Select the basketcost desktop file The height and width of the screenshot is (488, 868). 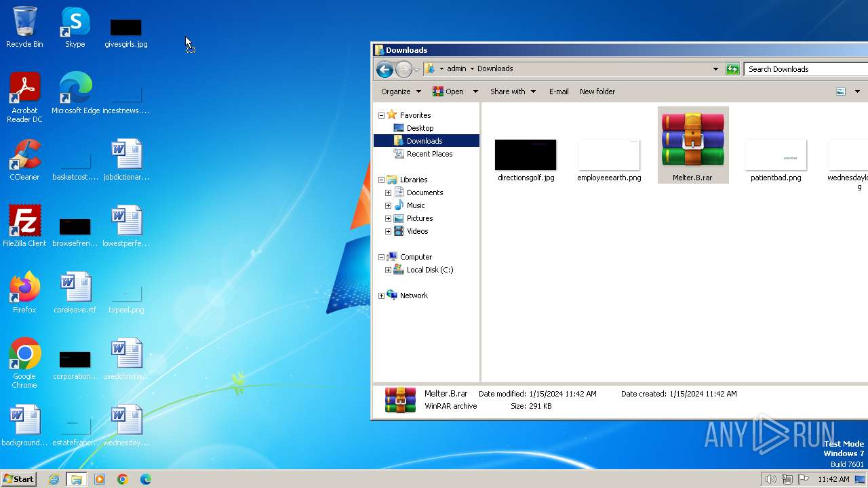(x=75, y=167)
